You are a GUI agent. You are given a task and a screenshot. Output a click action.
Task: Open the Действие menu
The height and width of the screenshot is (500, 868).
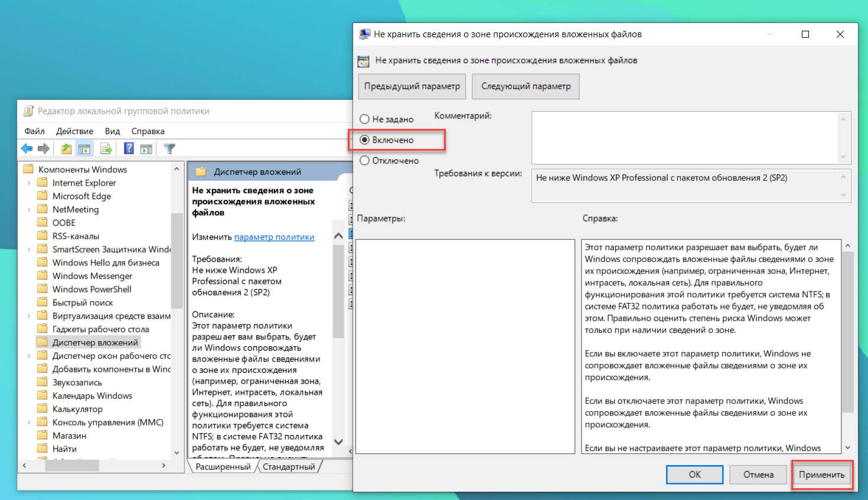click(x=74, y=131)
